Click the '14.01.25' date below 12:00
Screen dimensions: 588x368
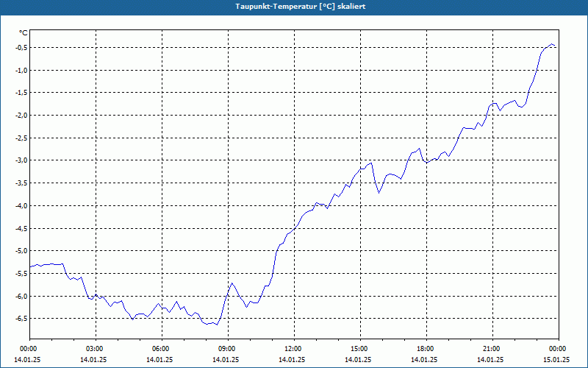tap(292, 359)
